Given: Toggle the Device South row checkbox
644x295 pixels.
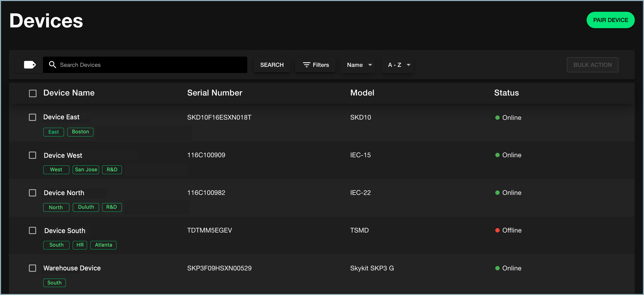Looking at the screenshot, I should [33, 230].
